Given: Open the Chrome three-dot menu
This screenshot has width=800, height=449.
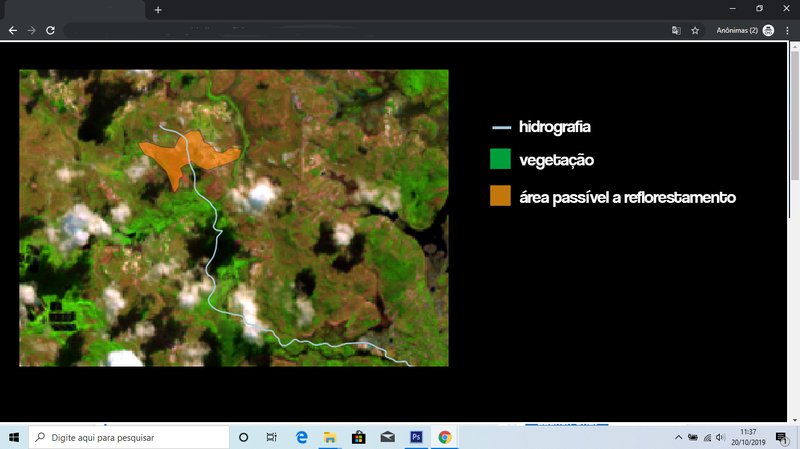Looking at the screenshot, I should pos(788,30).
